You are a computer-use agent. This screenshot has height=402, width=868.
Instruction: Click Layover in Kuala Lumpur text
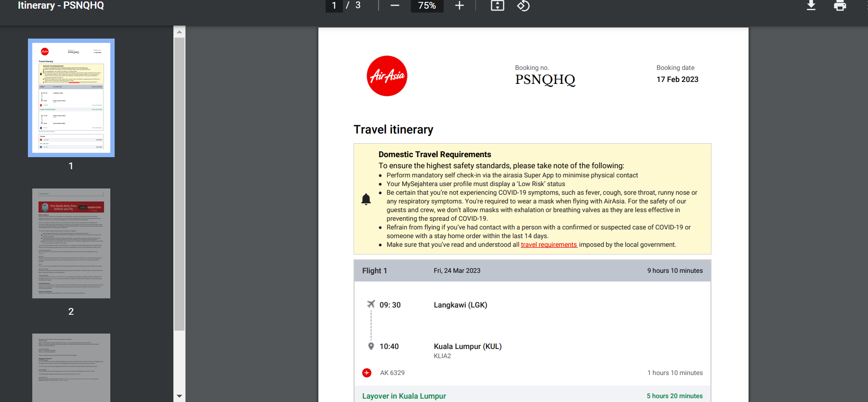coord(404,396)
